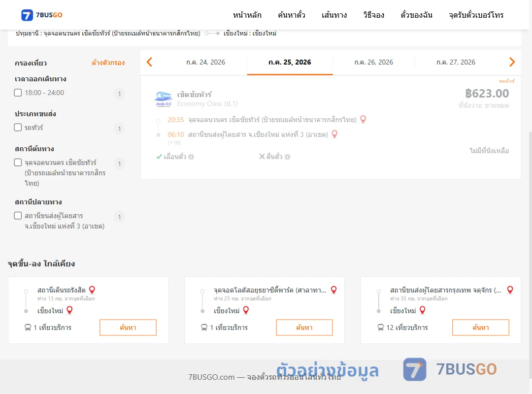
Task: Click green check icon for เลื่อนตั๋ว
Action: [x=159, y=157]
